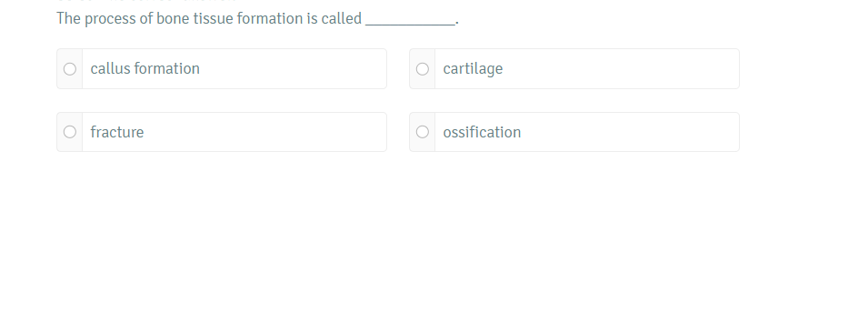
Task: Click empty space inside cartilage answer card
Action: coord(620,68)
